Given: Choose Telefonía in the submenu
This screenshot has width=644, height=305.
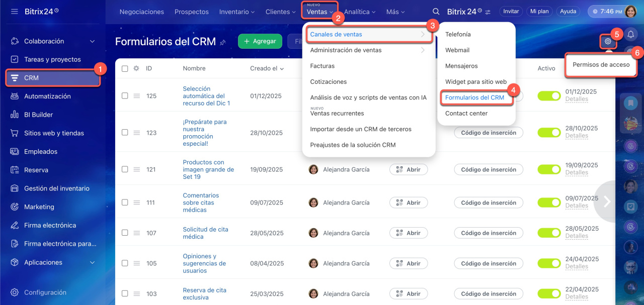Looking at the screenshot, I should click(x=458, y=34).
